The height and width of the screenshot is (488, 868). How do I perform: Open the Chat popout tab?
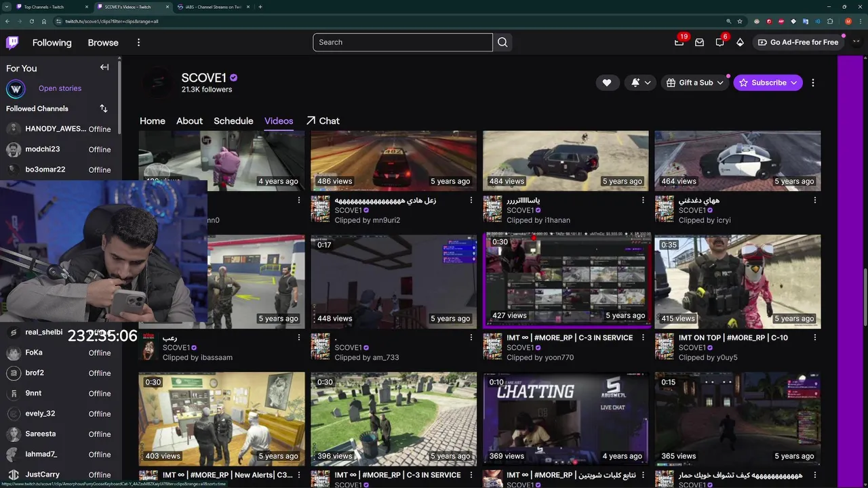(x=323, y=121)
